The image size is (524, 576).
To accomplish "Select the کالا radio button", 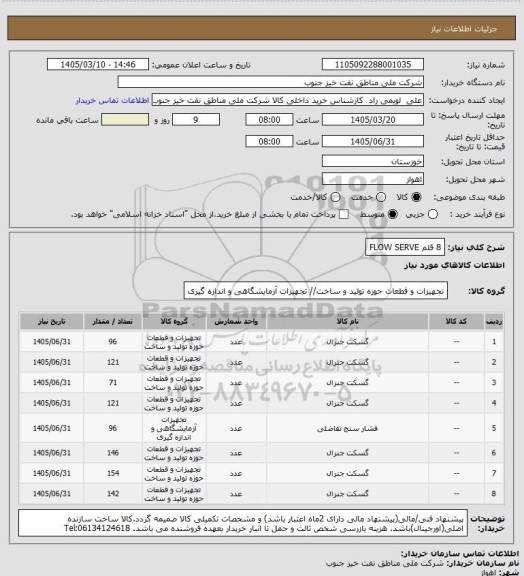I will point(416,197).
